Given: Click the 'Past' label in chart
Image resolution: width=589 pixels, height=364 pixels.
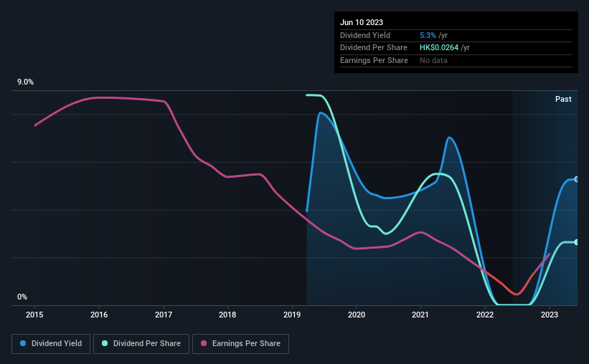Looking at the screenshot, I should tap(563, 99).
